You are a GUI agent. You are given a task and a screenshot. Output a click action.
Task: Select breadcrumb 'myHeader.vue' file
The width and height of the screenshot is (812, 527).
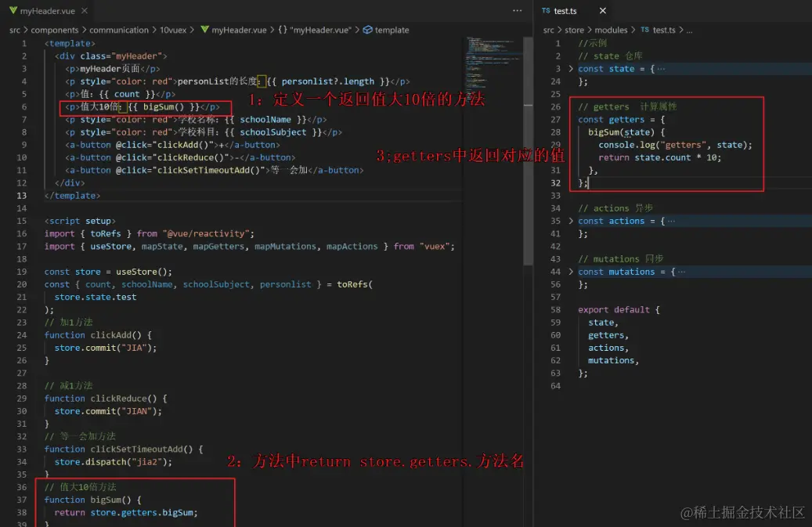(x=239, y=30)
